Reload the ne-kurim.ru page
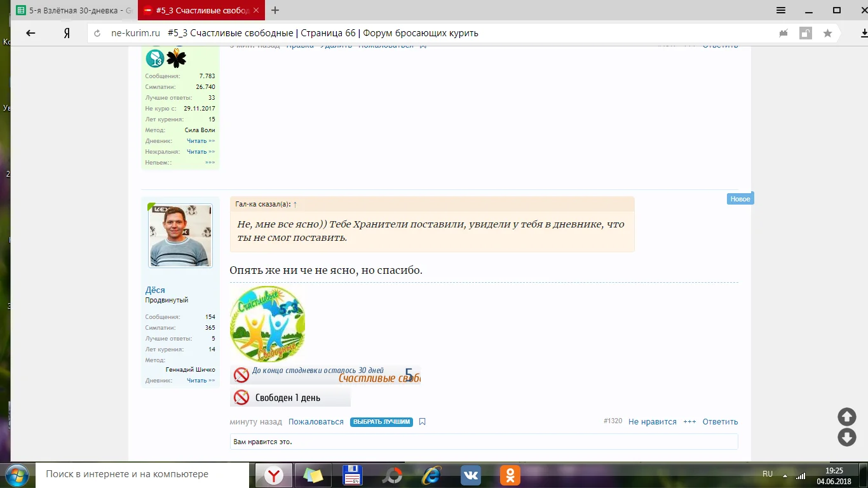 pos(97,33)
